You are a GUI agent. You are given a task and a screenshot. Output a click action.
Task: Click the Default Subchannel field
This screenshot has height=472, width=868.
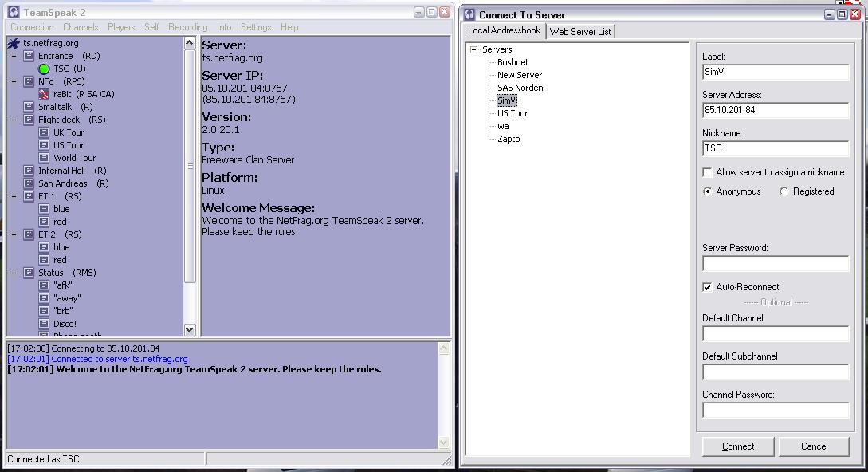coord(775,372)
